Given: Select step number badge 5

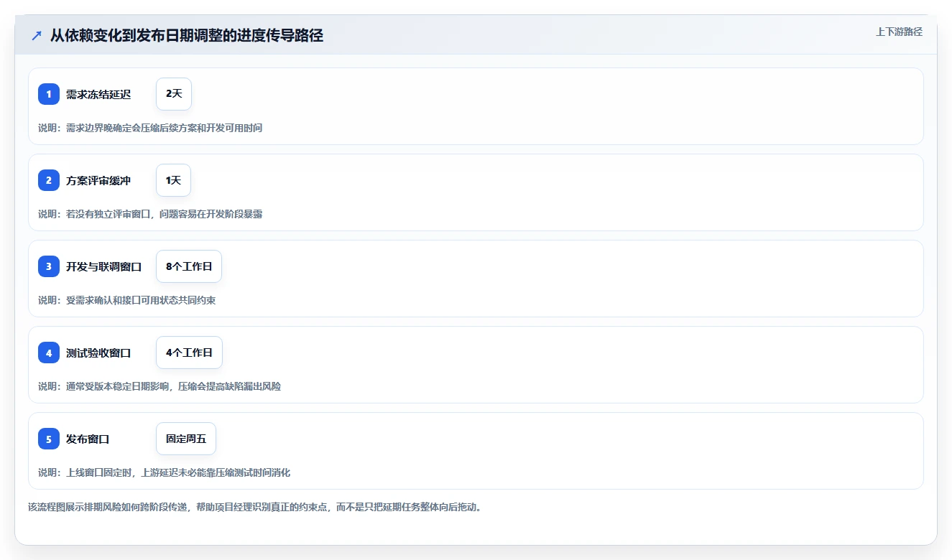Looking at the screenshot, I should [x=49, y=439].
